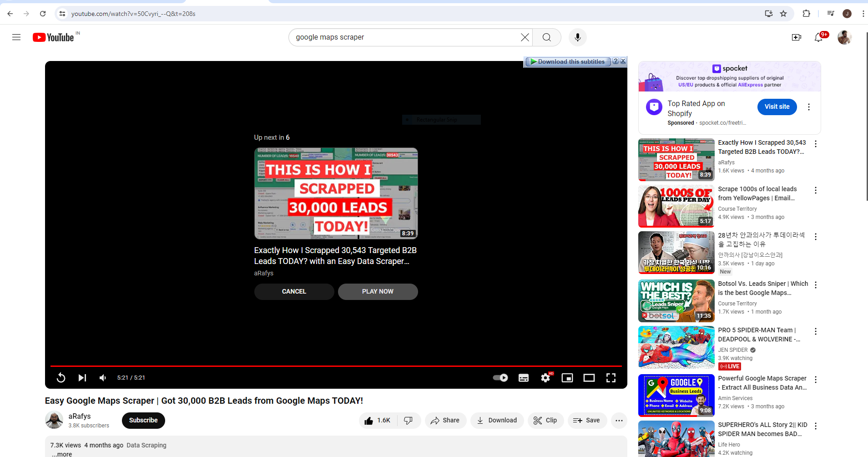Mute the player volume
Image resolution: width=868 pixels, height=457 pixels.
103,378
